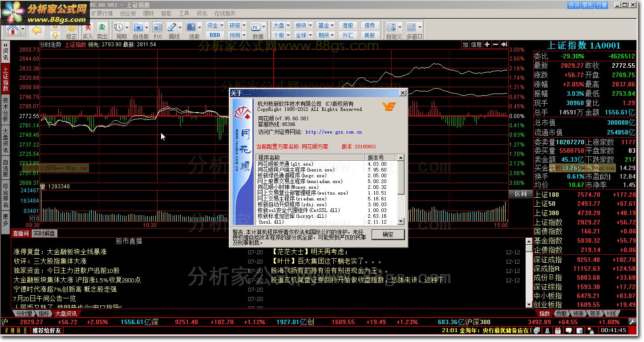Image resolution: width=644 pixels, height=342 pixels.
Task: Select the 创业板指 row in index list
Action: click(585, 305)
